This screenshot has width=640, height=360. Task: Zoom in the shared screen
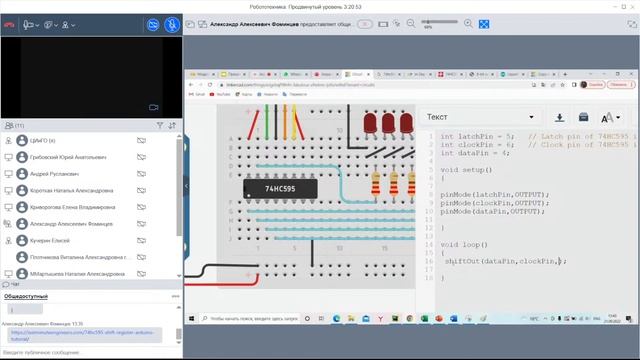tap(468, 24)
